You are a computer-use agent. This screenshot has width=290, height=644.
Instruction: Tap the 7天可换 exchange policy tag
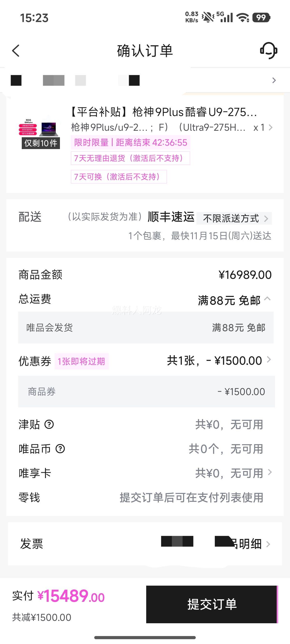coord(119,177)
